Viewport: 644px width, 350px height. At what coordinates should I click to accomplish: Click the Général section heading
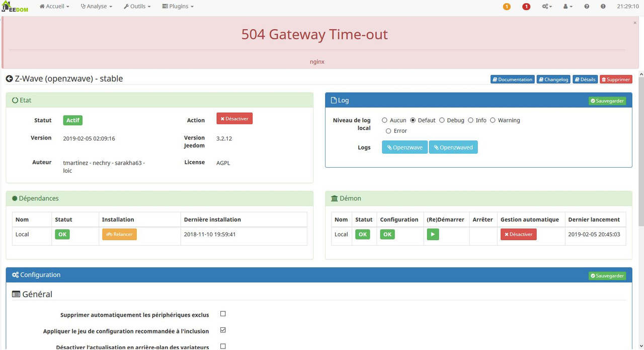click(32, 294)
